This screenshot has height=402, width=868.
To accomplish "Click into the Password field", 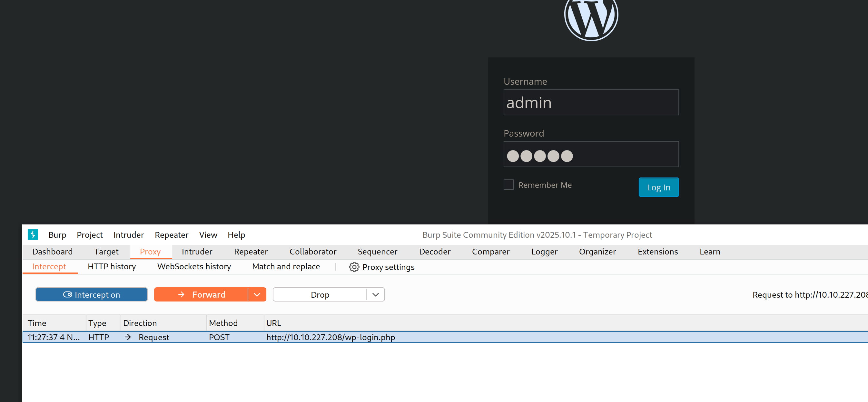I will (x=591, y=154).
